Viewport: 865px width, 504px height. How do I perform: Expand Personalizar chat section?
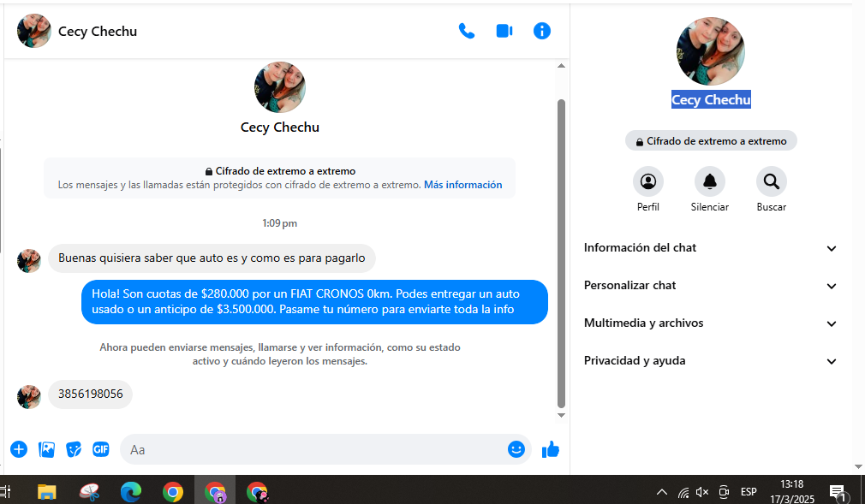pyautogui.click(x=710, y=286)
